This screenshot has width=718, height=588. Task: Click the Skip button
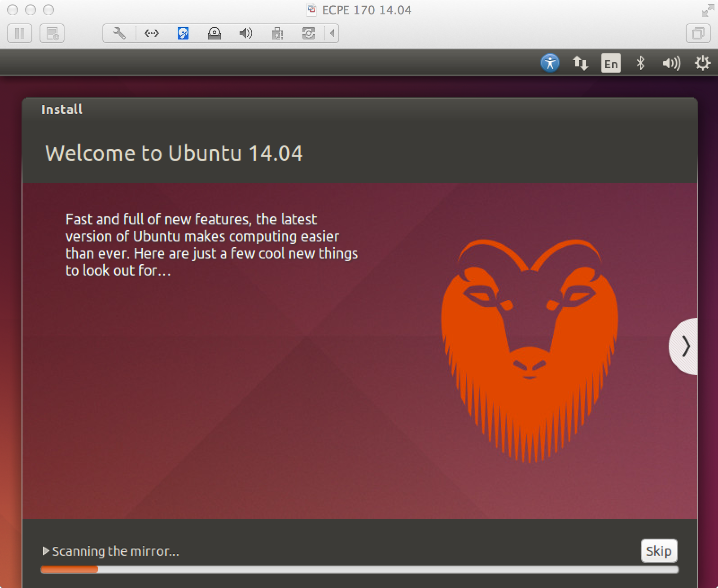[659, 551]
